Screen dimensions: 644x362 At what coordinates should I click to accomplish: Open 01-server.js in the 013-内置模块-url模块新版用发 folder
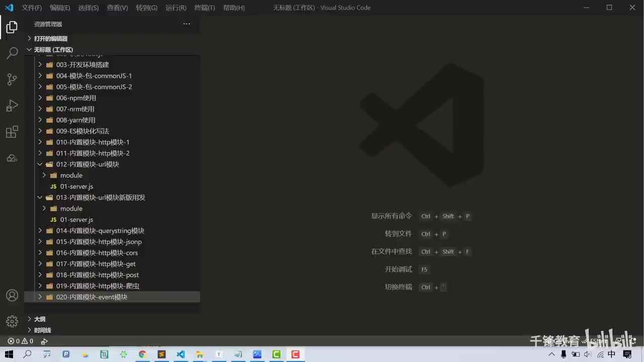coord(112,220)
